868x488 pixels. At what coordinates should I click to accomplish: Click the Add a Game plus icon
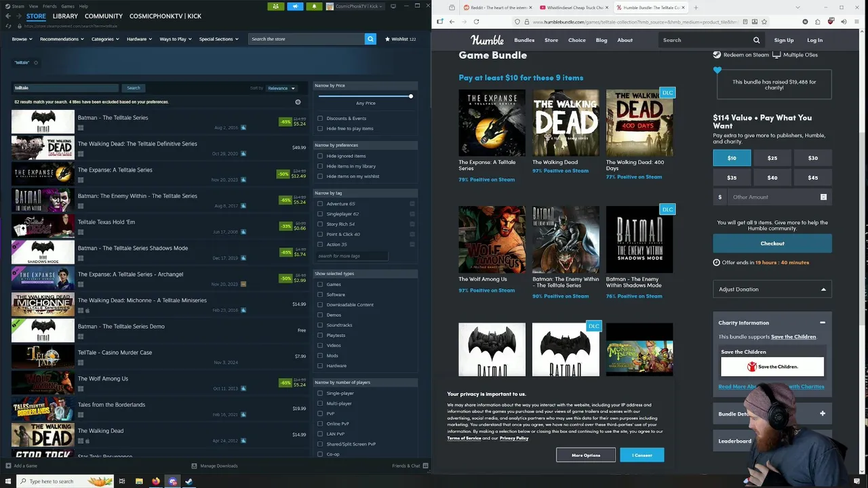point(9,466)
